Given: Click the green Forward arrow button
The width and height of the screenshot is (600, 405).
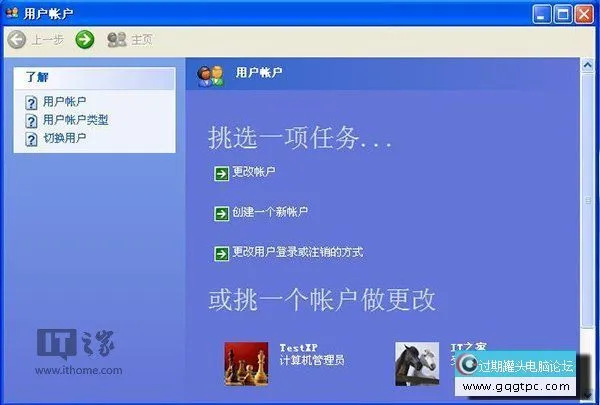Looking at the screenshot, I should coord(85,39).
